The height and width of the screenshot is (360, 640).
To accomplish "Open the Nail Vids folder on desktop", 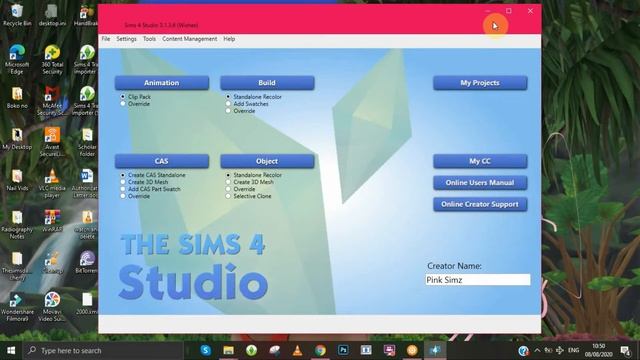I will [x=17, y=180].
